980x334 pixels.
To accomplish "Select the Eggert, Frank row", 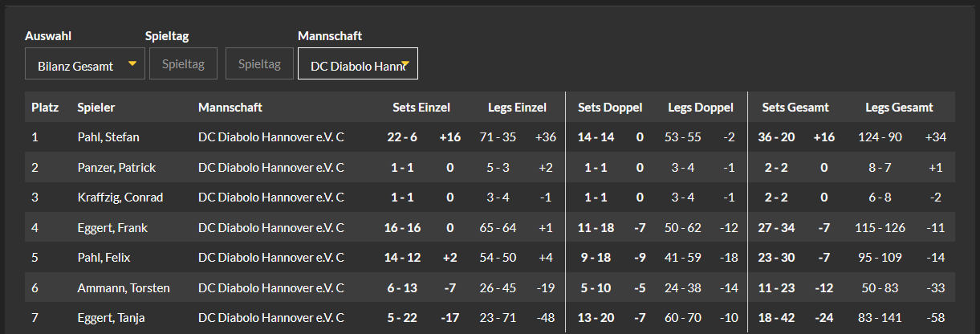I will tap(490, 228).
